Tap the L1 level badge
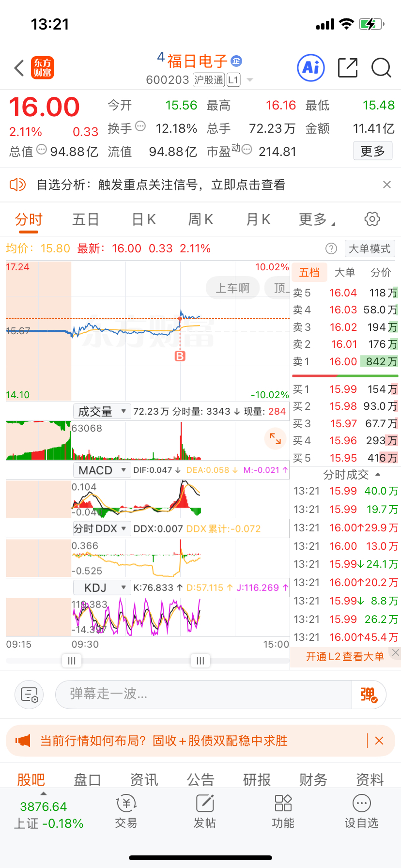Screen dimensions: 401x868 233,80
